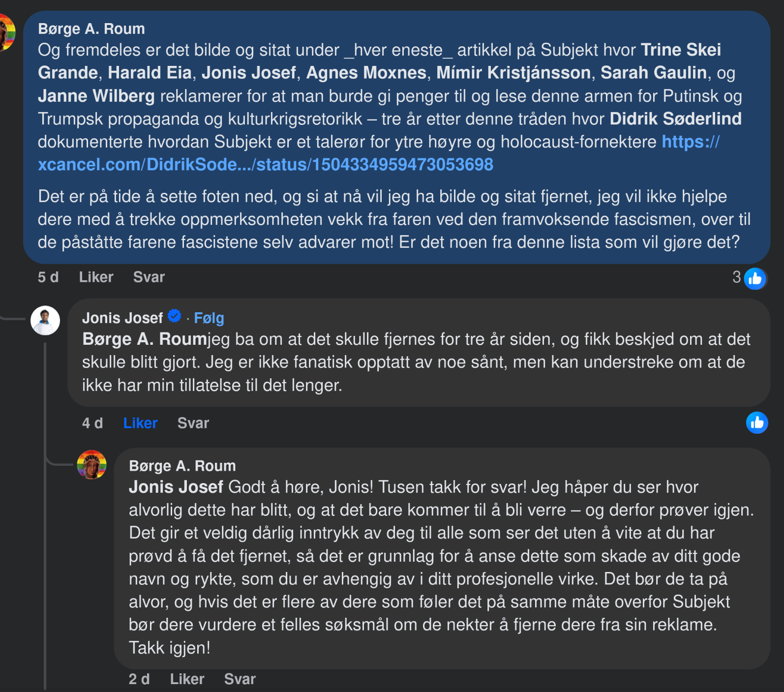Click the 5 d timestamp
Viewport: 784px width, 692px height.
tap(48, 277)
